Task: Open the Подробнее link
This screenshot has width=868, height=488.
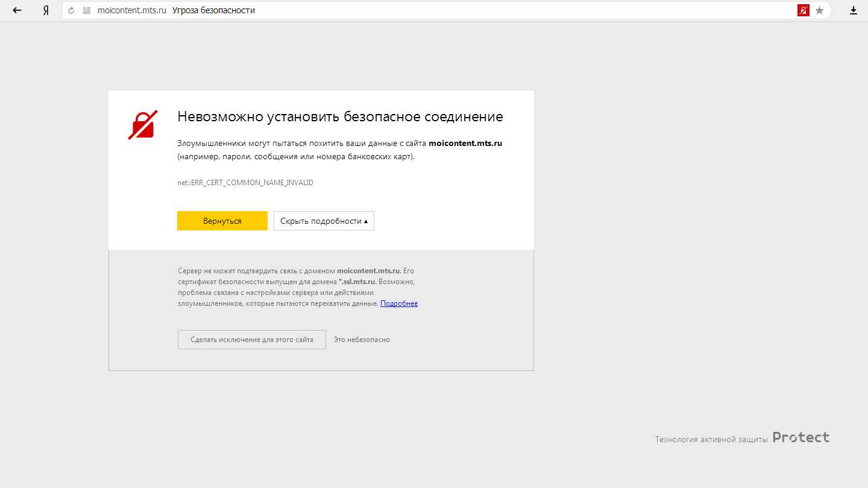Action: coord(399,303)
